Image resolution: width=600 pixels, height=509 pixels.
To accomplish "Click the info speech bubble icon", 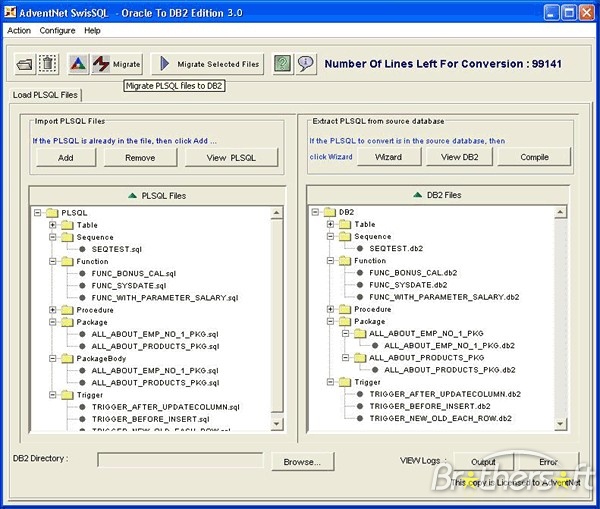I will tap(306, 64).
